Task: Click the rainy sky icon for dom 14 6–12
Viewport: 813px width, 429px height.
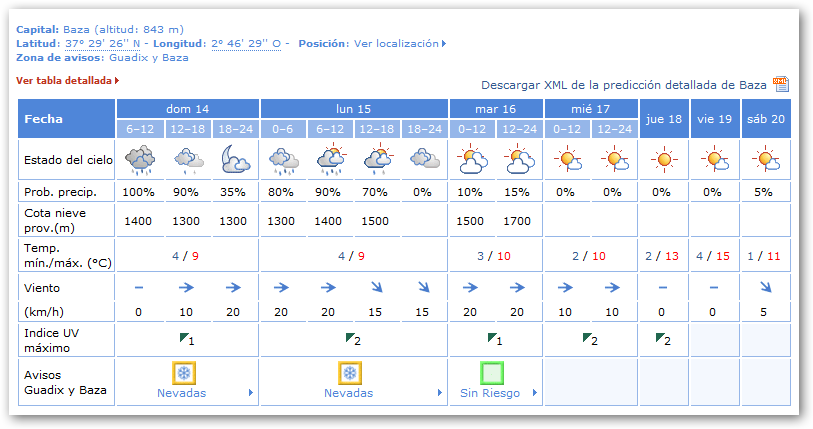Action: point(139,159)
